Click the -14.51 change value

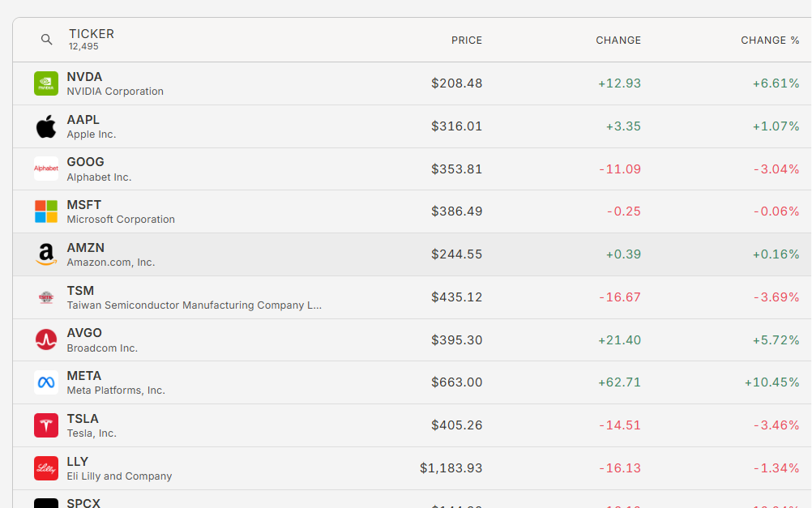tap(620, 425)
